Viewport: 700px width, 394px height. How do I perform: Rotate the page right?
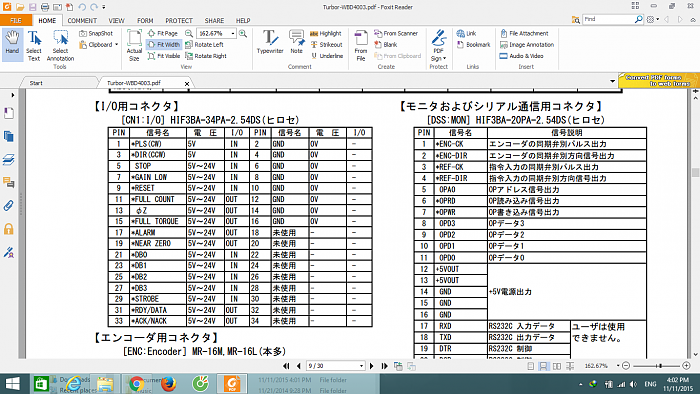click(x=206, y=56)
